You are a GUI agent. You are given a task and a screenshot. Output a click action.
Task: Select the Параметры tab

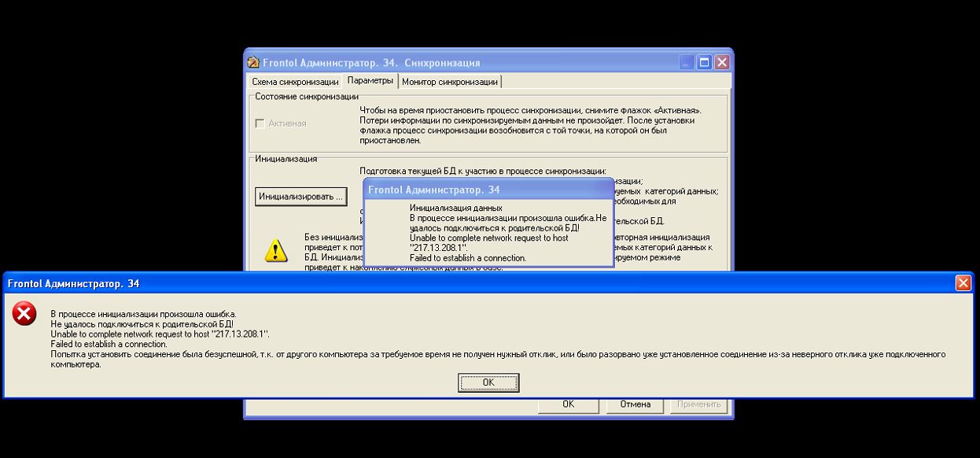click(370, 81)
